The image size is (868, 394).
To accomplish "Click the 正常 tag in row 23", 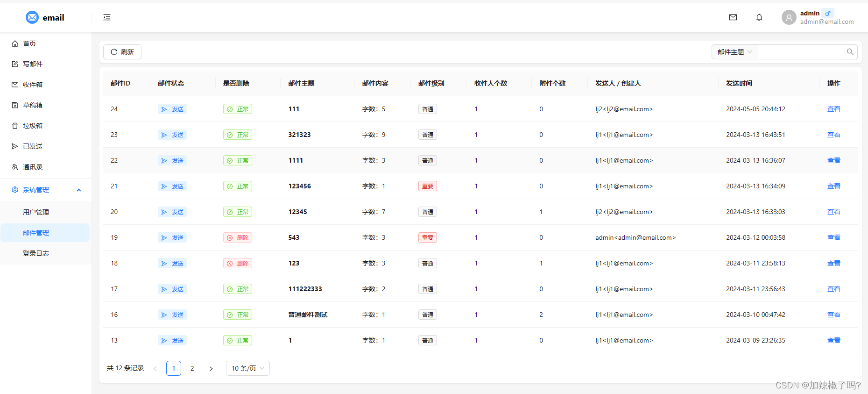I will click(238, 135).
